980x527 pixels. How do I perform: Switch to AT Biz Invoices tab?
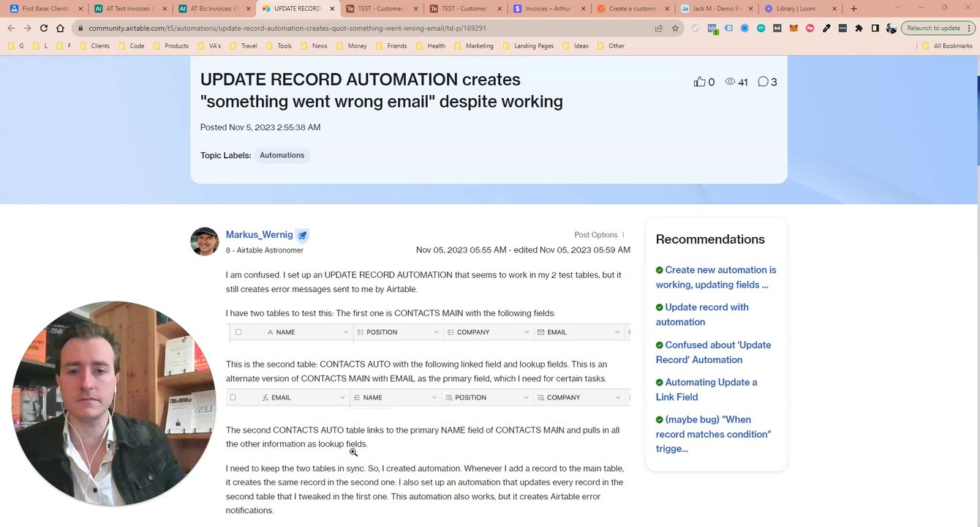pos(214,9)
